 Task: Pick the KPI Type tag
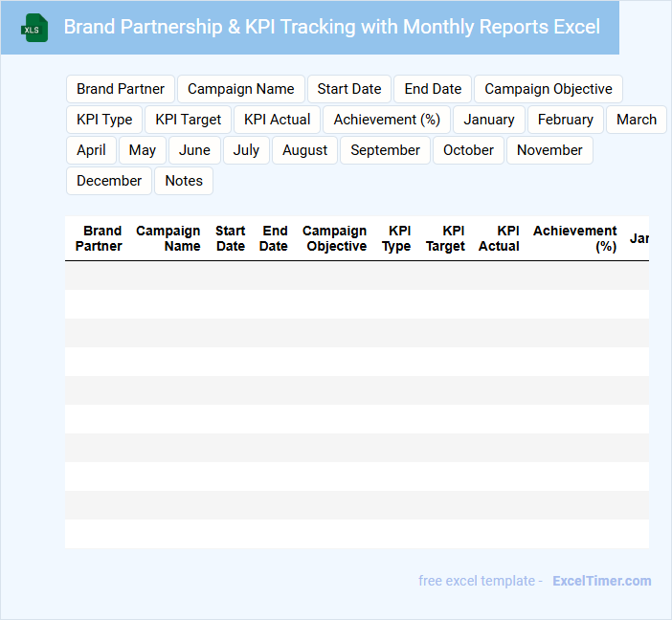click(x=104, y=120)
